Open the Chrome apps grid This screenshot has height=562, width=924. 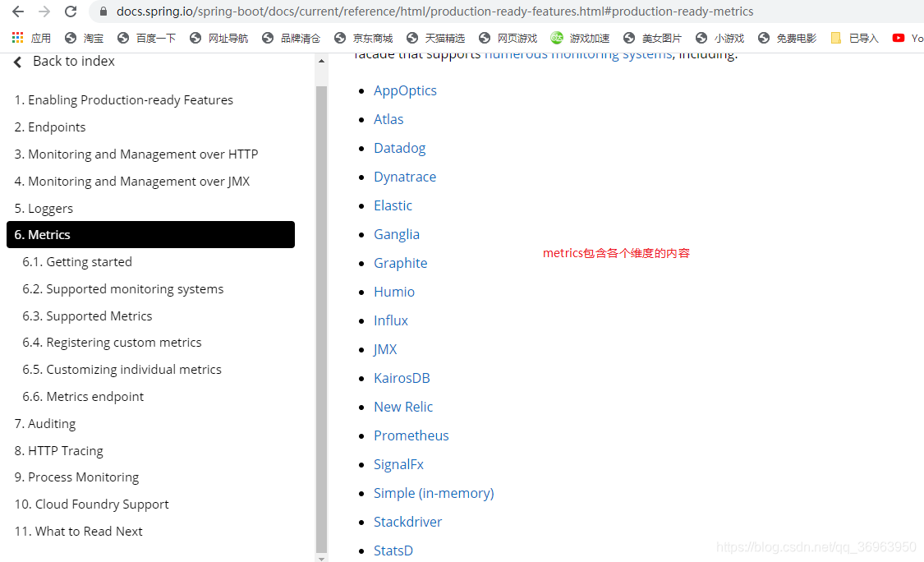point(16,37)
